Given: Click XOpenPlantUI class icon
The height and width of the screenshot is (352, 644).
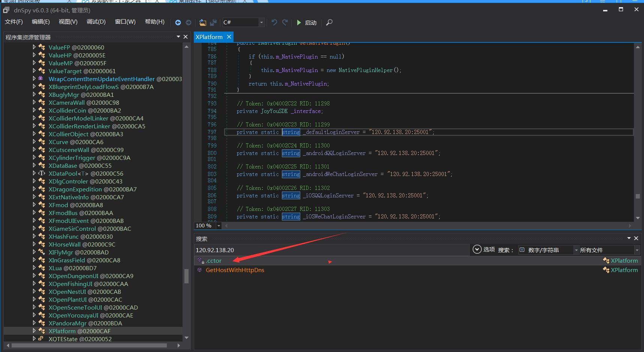Looking at the screenshot, I should [42, 299].
